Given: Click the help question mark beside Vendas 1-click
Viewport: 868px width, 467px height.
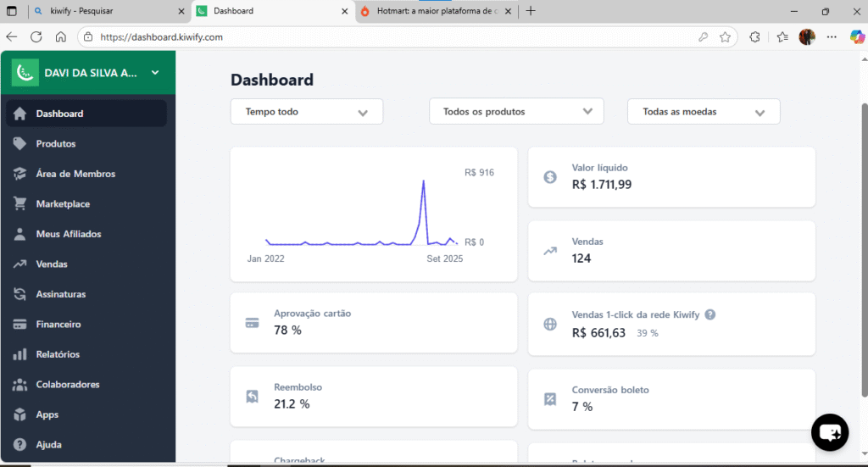Looking at the screenshot, I should click(710, 314).
